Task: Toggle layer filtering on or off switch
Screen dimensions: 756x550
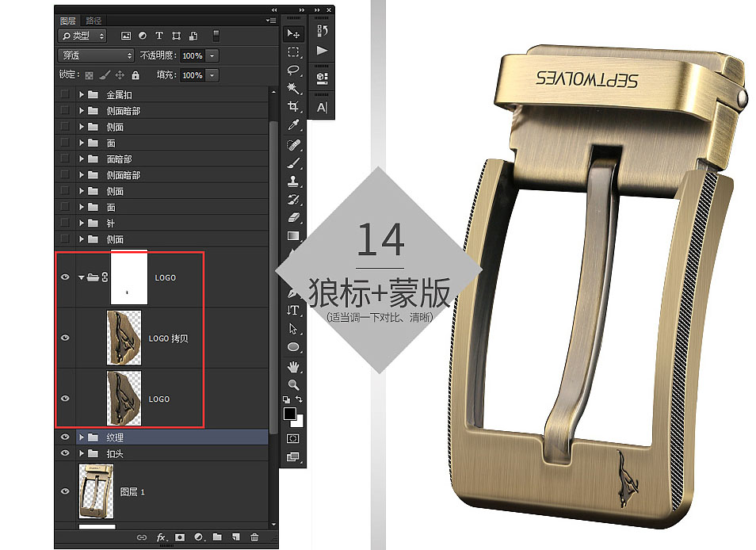Action: coord(216,36)
